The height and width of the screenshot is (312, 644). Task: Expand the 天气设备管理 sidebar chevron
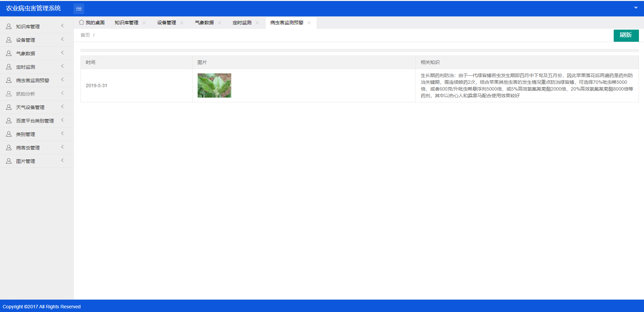point(62,107)
